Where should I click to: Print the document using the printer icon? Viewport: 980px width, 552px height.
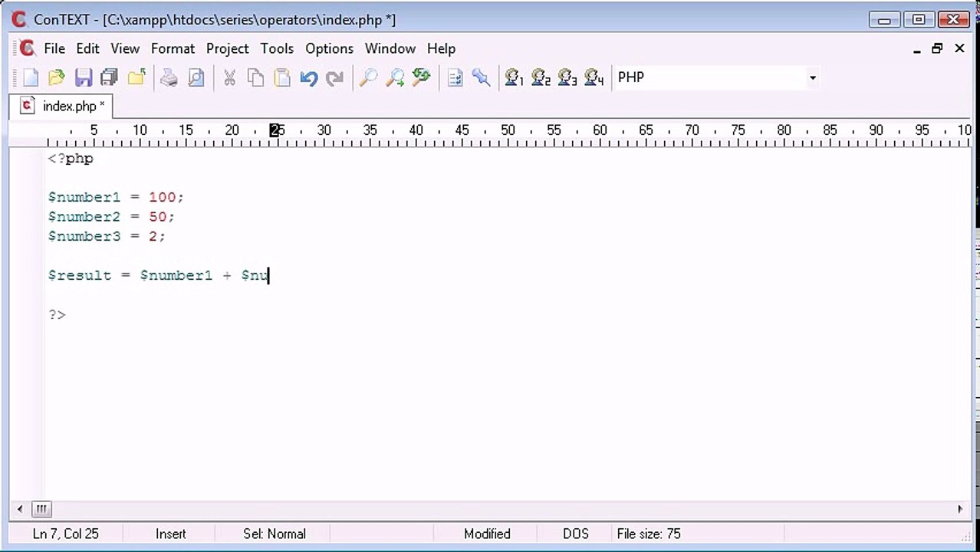click(169, 77)
